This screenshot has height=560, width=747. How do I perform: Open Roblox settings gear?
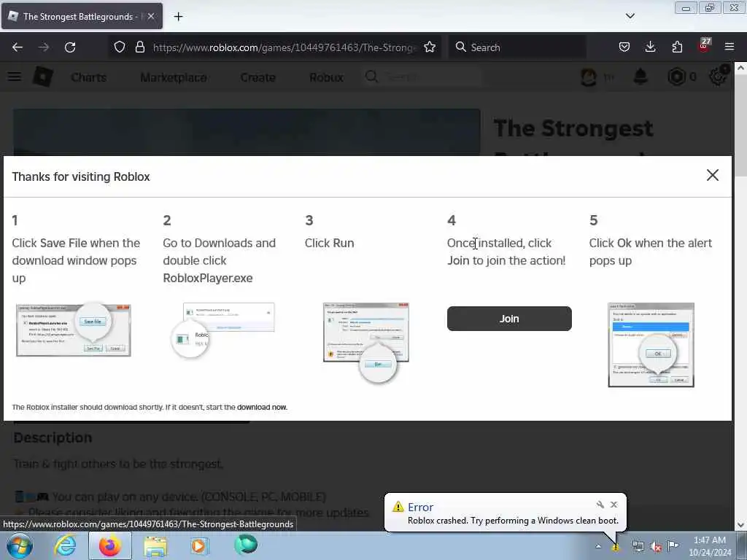pyautogui.click(x=718, y=76)
